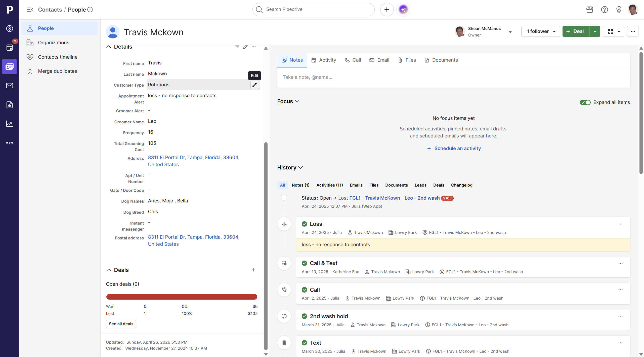Toggle the Expand all items switch
This screenshot has height=357, width=644.
coord(585,102)
